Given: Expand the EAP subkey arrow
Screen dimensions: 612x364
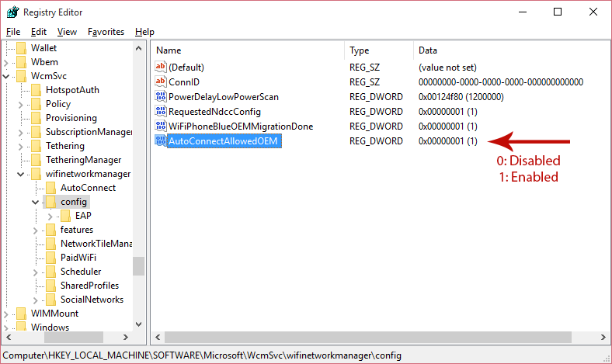Looking at the screenshot, I should pyautogui.click(x=50, y=216).
